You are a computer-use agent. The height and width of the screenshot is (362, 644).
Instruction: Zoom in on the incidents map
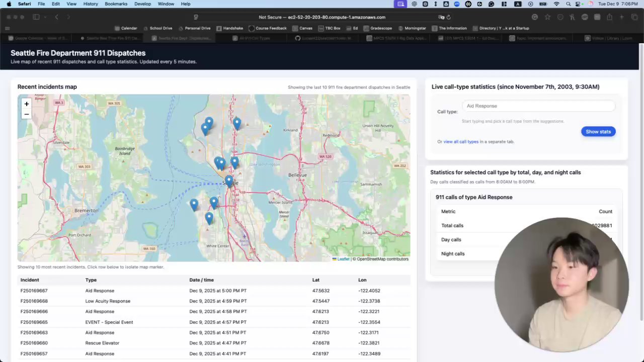click(x=27, y=104)
